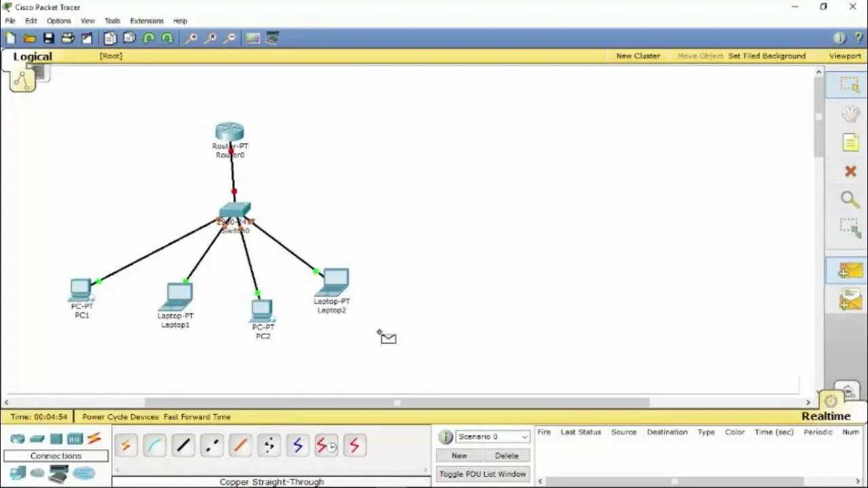Choose the red X Delete tool
The width and height of the screenshot is (868, 488).
coord(850,171)
